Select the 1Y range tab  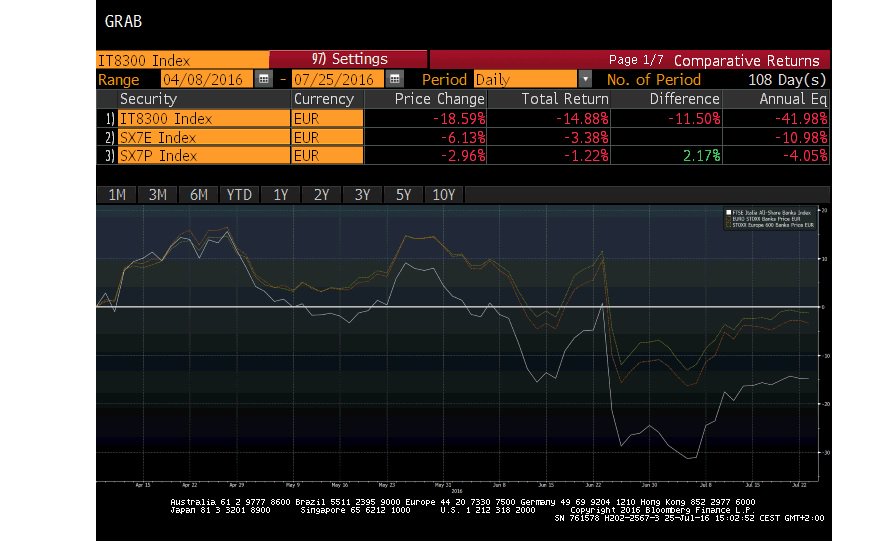280,194
